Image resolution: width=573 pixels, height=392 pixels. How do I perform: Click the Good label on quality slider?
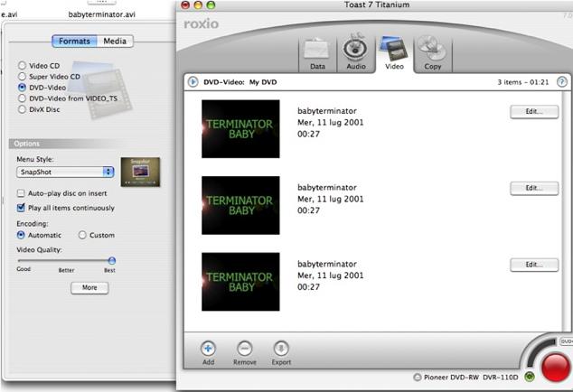tap(23, 269)
